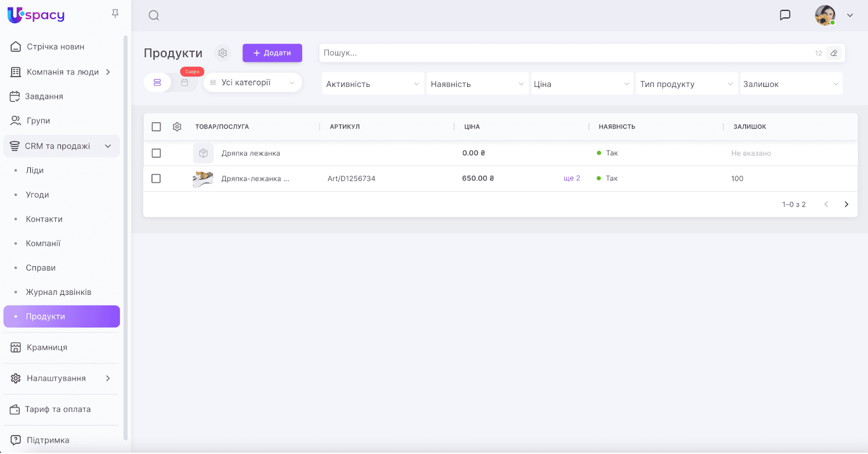This screenshot has height=454, width=868.
Task: Open the chat messages icon
Action: [x=785, y=15]
